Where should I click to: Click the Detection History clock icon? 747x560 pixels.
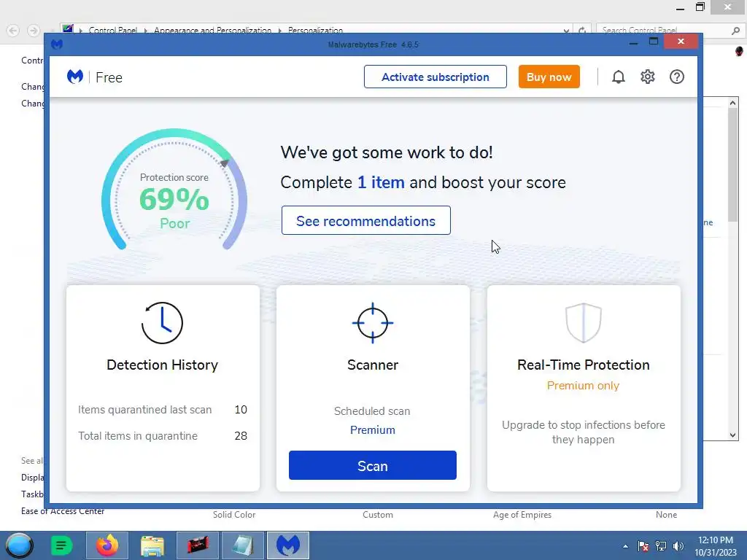click(x=162, y=322)
